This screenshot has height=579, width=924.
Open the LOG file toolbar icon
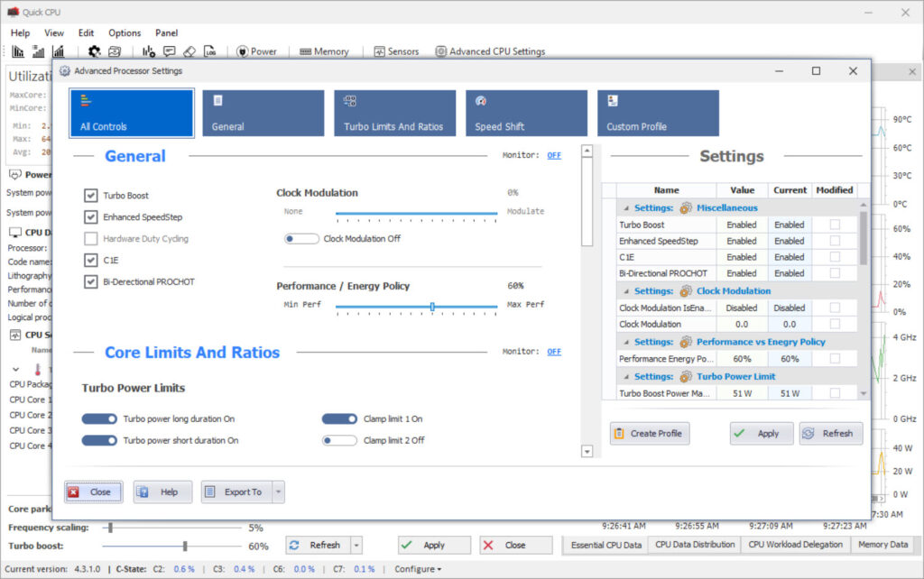point(209,51)
